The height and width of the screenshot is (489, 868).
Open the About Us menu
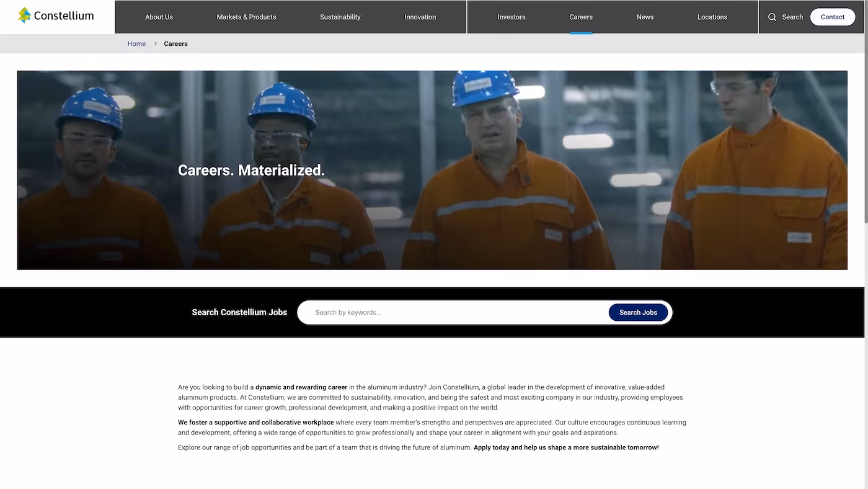coord(159,17)
